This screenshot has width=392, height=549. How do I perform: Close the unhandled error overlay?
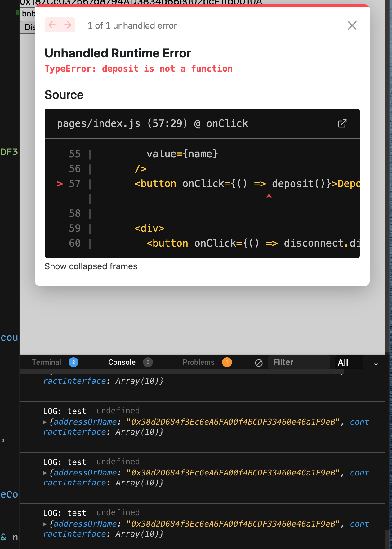(x=352, y=25)
